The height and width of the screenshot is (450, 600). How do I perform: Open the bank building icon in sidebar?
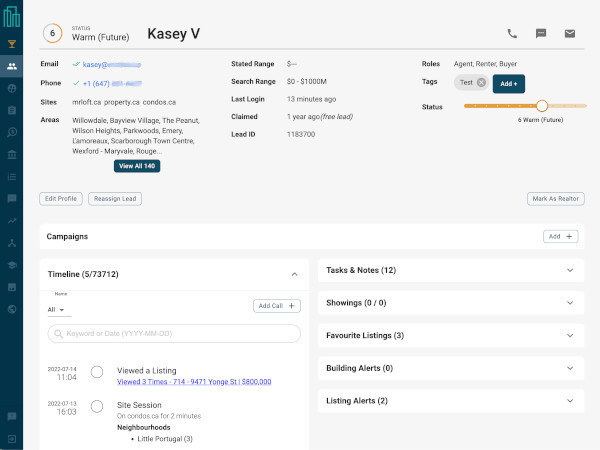click(11, 154)
